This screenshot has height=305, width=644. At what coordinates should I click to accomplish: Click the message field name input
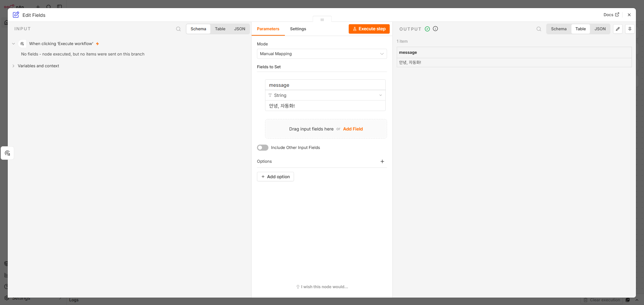(x=325, y=85)
